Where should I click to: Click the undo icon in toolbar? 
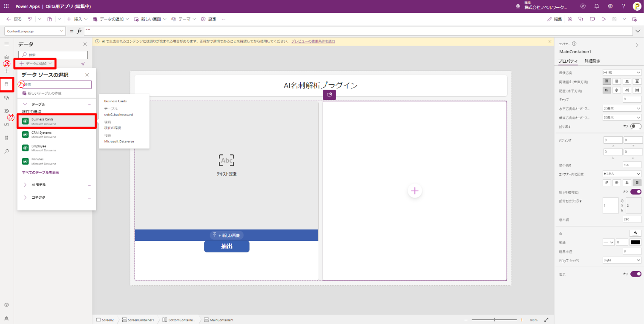click(30, 19)
